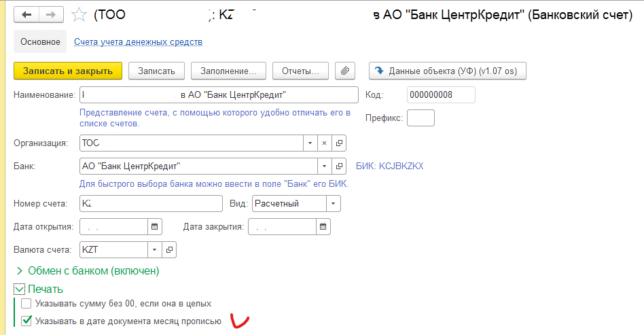
Task: Open the Банк record form icon
Action: pos(340,166)
